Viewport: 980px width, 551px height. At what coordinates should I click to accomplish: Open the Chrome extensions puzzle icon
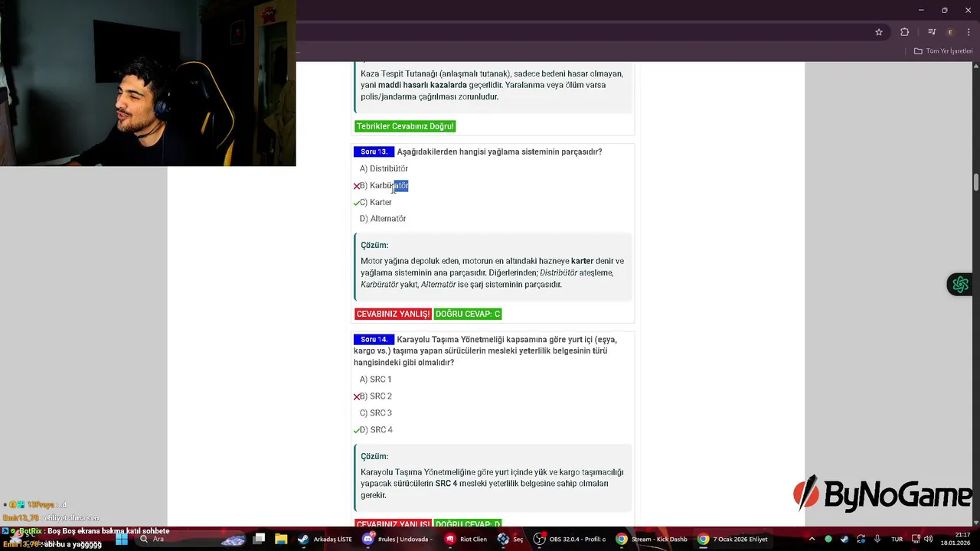click(x=904, y=32)
